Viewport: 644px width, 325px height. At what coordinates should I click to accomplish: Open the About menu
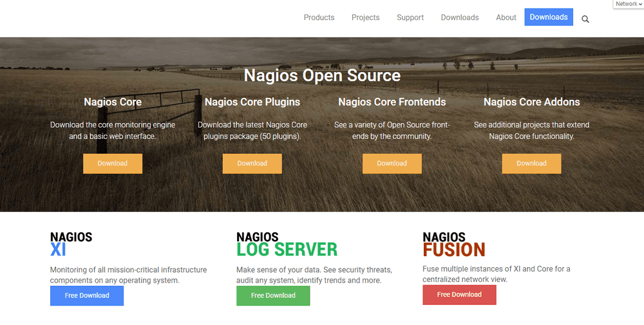tap(506, 17)
